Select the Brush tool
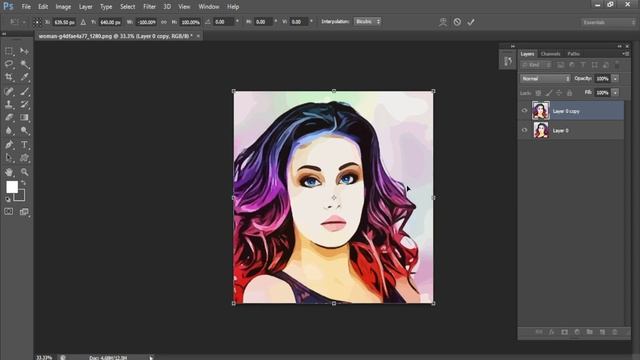This screenshot has height=360, width=640. pyautogui.click(x=24, y=91)
